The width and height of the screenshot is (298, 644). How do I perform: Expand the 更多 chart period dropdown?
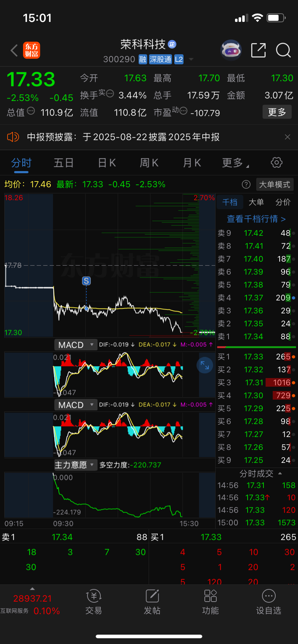(x=235, y=163)
